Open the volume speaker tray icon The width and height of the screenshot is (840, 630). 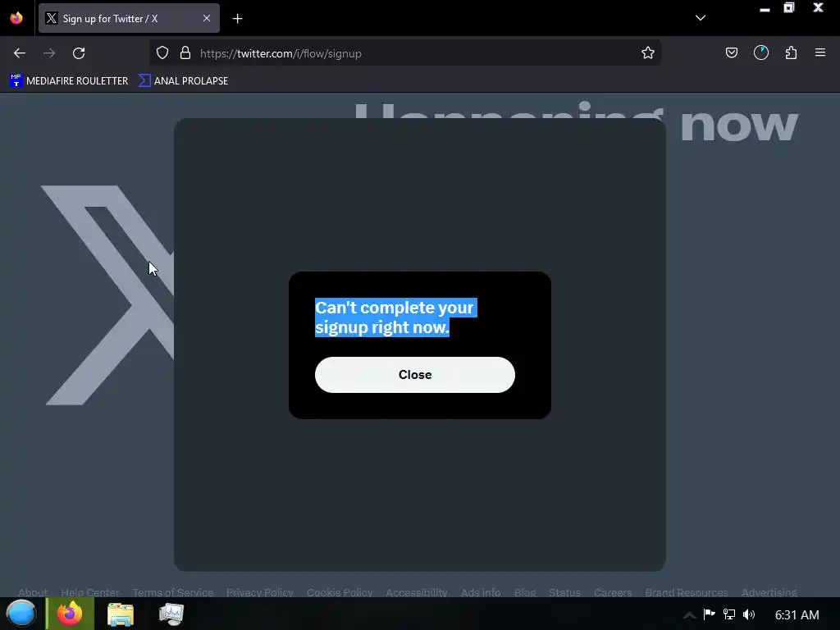[749, 614]
